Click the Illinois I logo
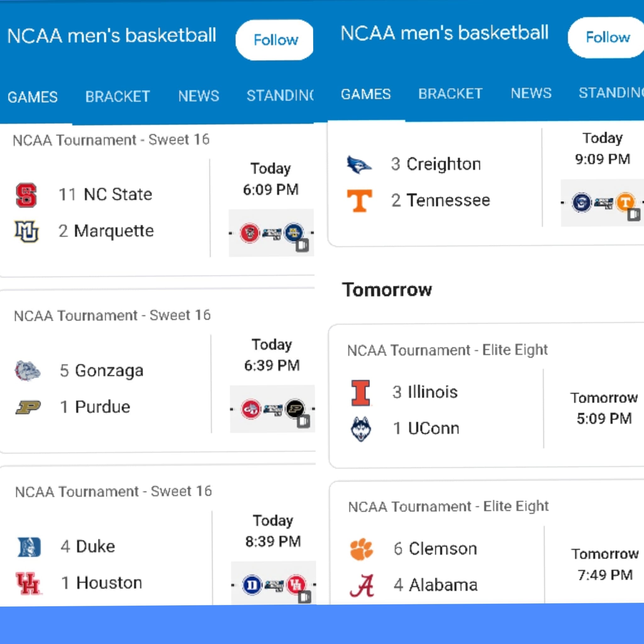 (x=361, y=393)
